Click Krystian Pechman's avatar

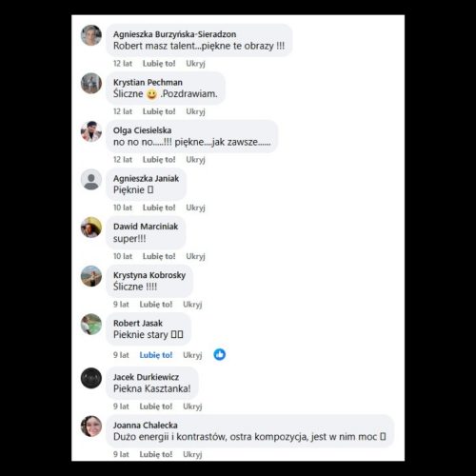coord(91,84)
